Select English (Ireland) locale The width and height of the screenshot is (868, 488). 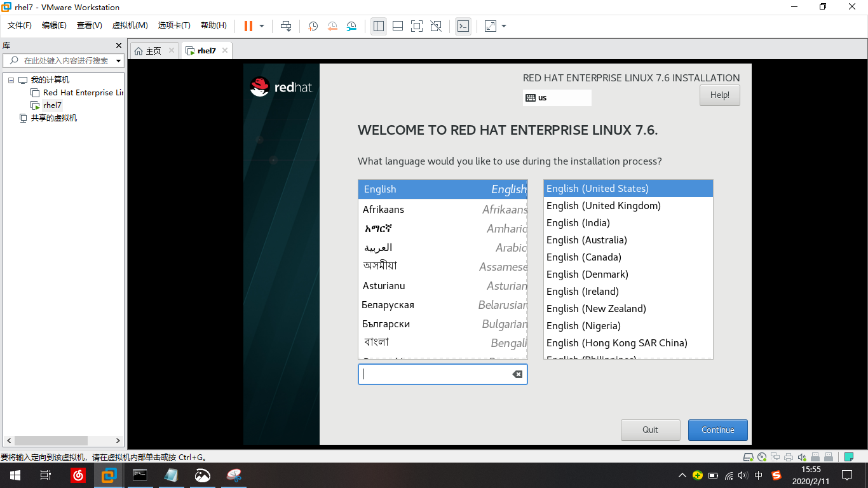coord(628,292)
